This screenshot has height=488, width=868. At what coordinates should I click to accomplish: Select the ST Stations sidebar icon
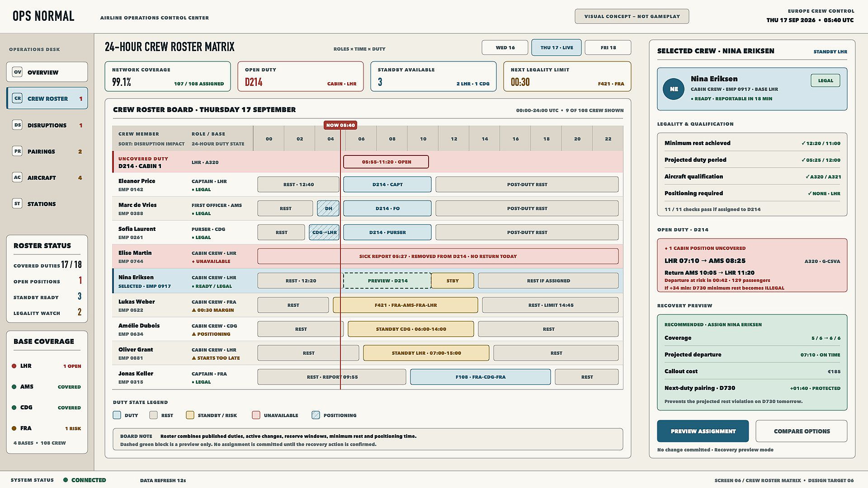(x=17, y=203)
